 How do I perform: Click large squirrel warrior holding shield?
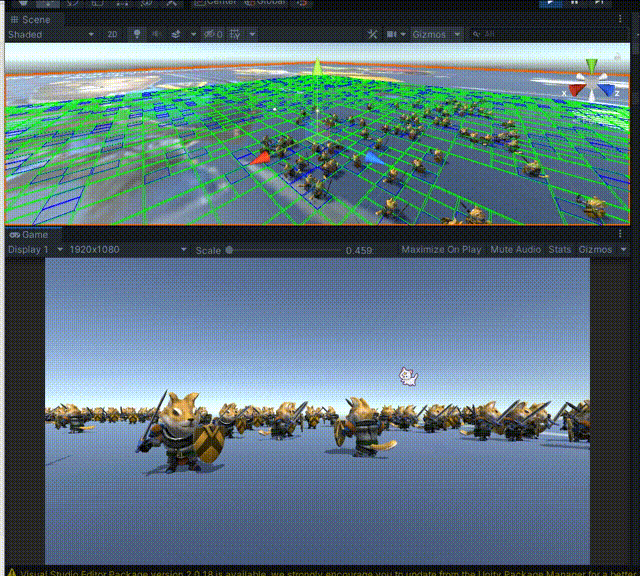(182, 432)
